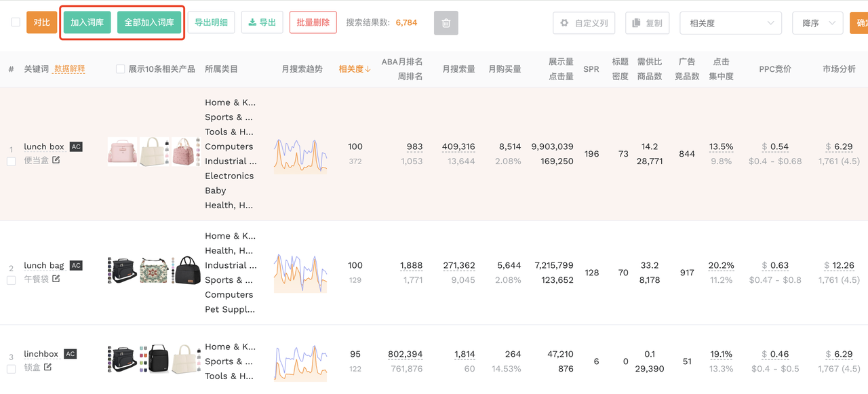Open the 相关度 sort field dropdown
Viewport: 868px width, 394px height.
tap(730, 23)
